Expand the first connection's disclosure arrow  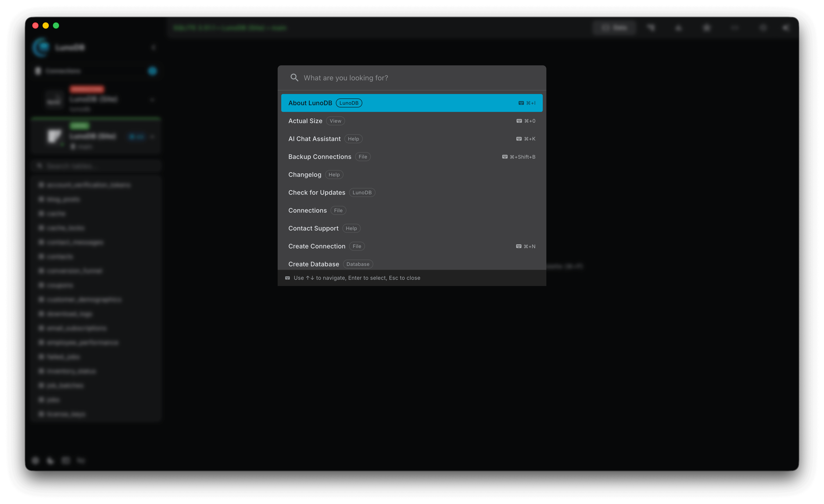tap(152, 100)
